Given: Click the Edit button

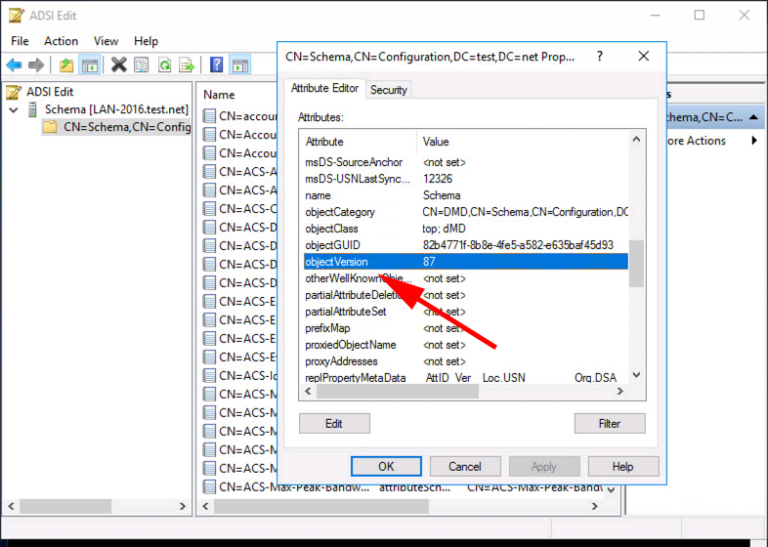Looking at the screenshot, I should coord(334,423).
